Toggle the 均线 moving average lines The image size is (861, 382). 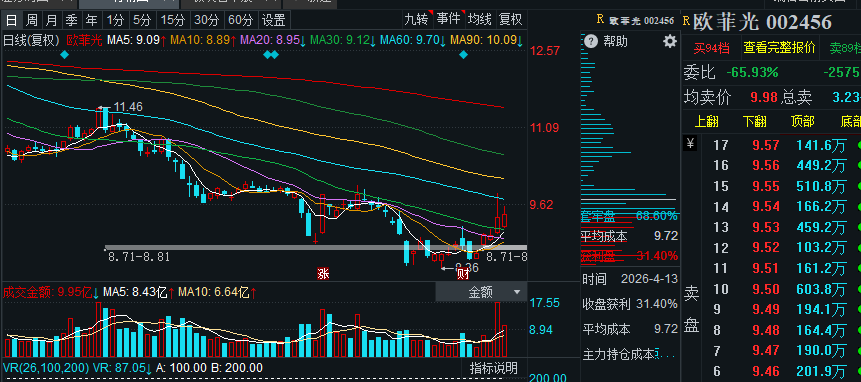click(479, 20)
